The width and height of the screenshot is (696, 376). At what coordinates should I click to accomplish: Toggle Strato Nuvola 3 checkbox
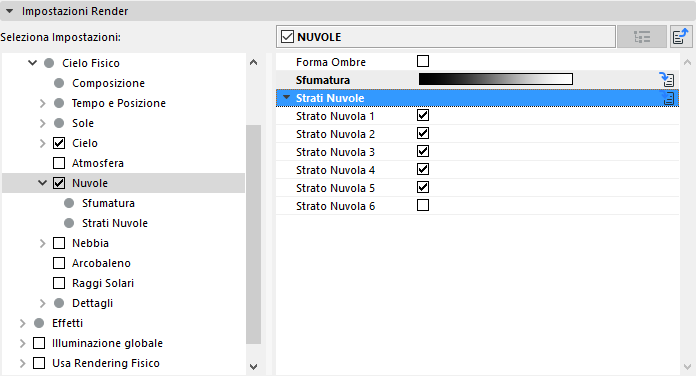coord(423,151)
